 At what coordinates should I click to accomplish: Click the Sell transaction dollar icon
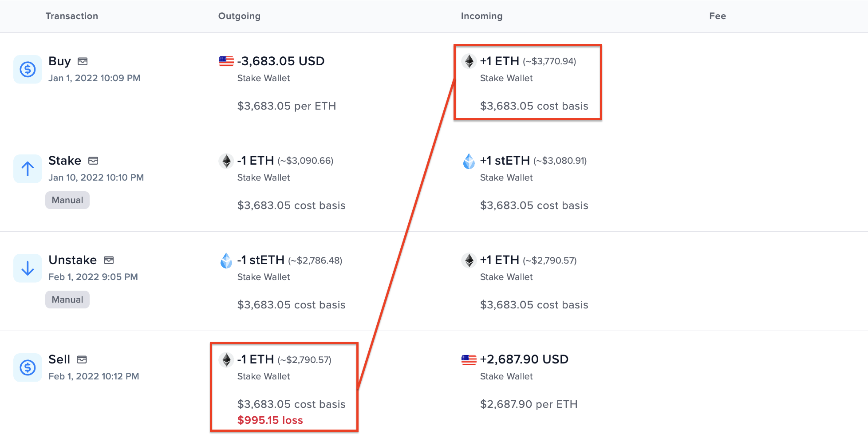point(28,367)
